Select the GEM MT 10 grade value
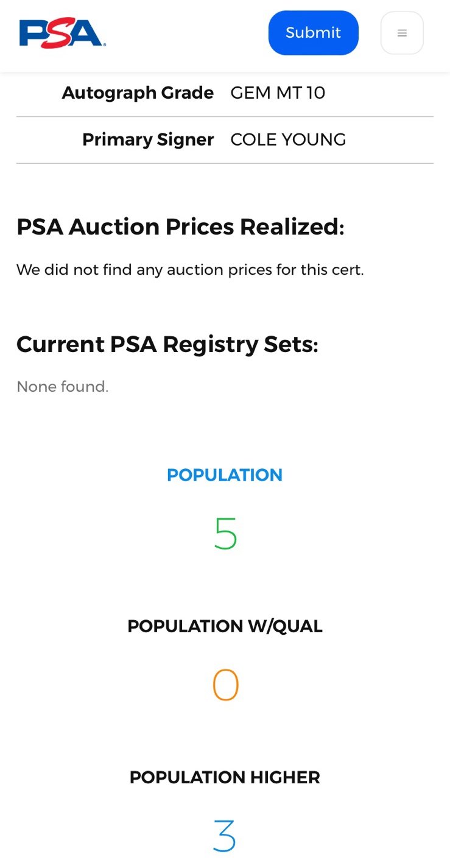The image size is (450, 868). (x=278, y=93)
